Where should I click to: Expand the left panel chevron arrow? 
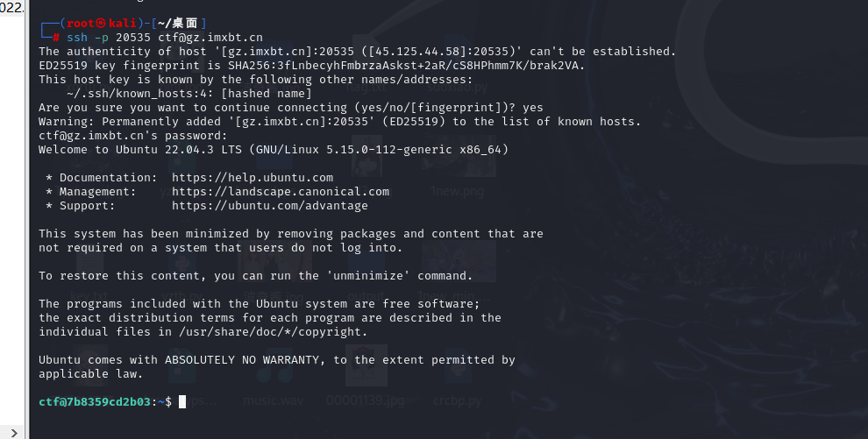[x=14, y=432]
